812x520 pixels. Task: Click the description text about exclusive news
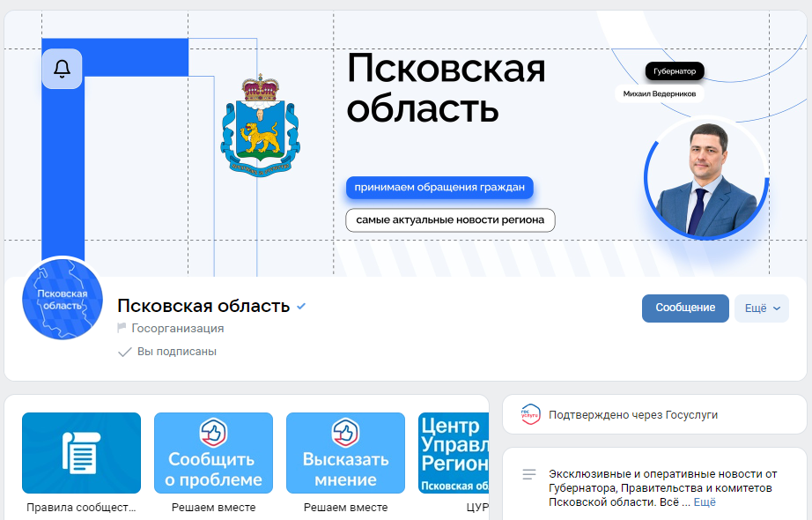tap(663, 488)
